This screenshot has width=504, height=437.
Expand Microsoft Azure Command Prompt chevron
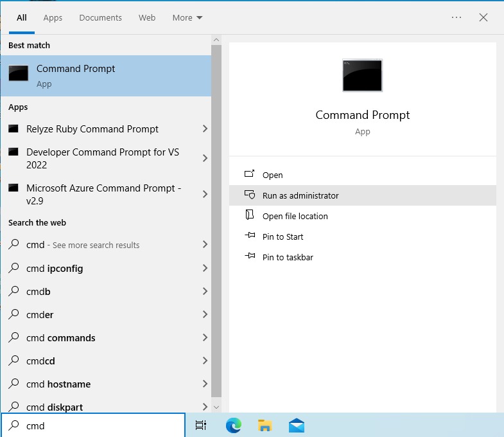[x=205, y=194]
